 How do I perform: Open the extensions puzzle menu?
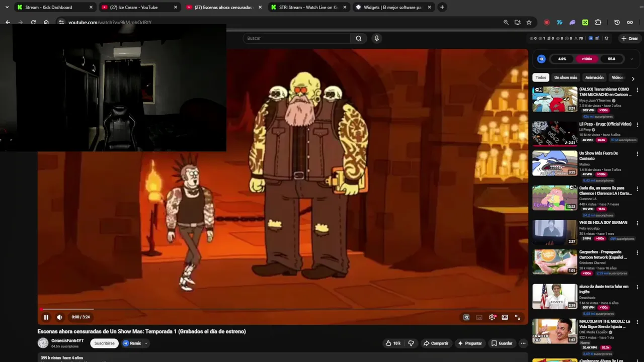[x=598, y=23]
